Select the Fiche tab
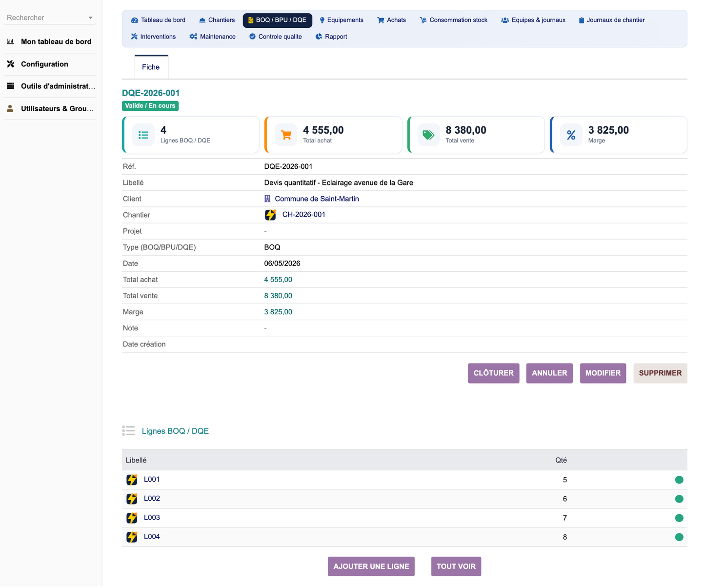 (151, 67)
